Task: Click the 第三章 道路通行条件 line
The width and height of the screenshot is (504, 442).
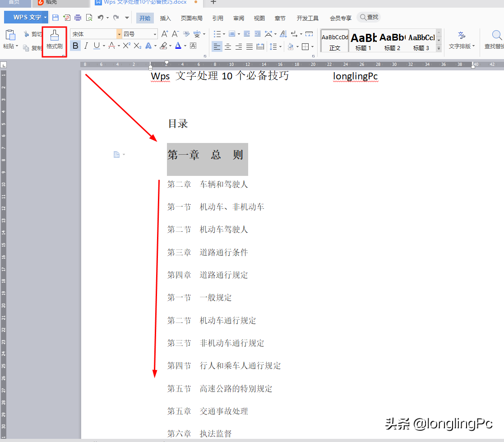Action: pyautogui.click(x=208, y=253)
